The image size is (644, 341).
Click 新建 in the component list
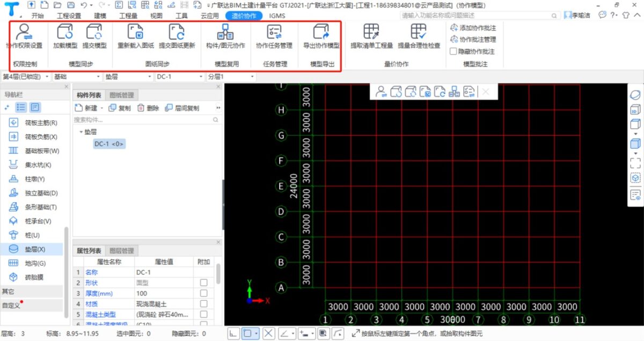(90, 108)
